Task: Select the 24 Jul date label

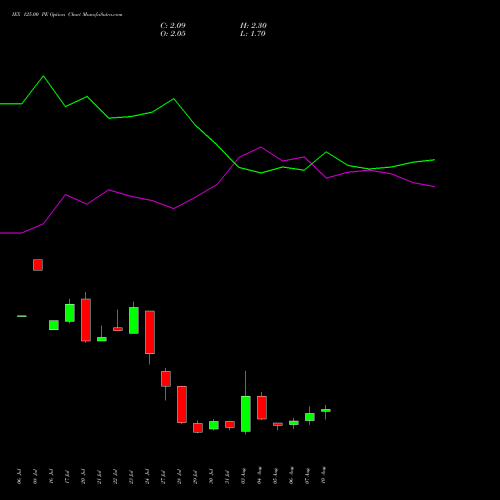Action: click(x=147, y=476)
